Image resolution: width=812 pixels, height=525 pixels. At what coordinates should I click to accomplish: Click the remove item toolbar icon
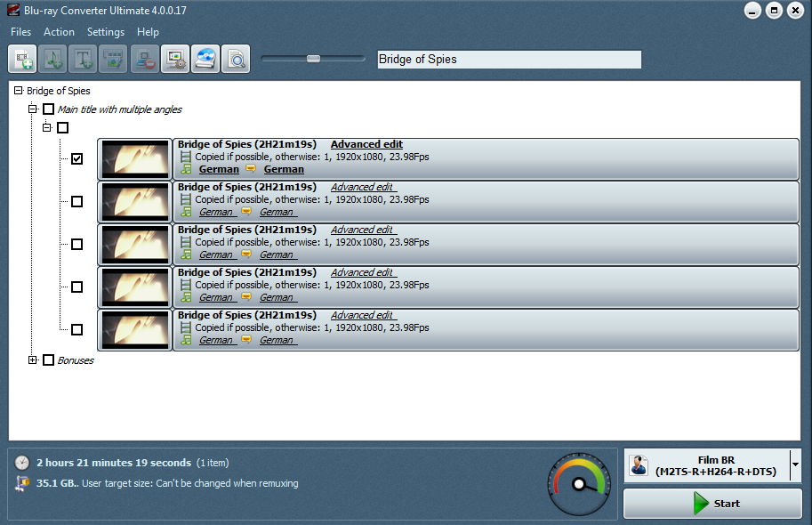point(144,59)
